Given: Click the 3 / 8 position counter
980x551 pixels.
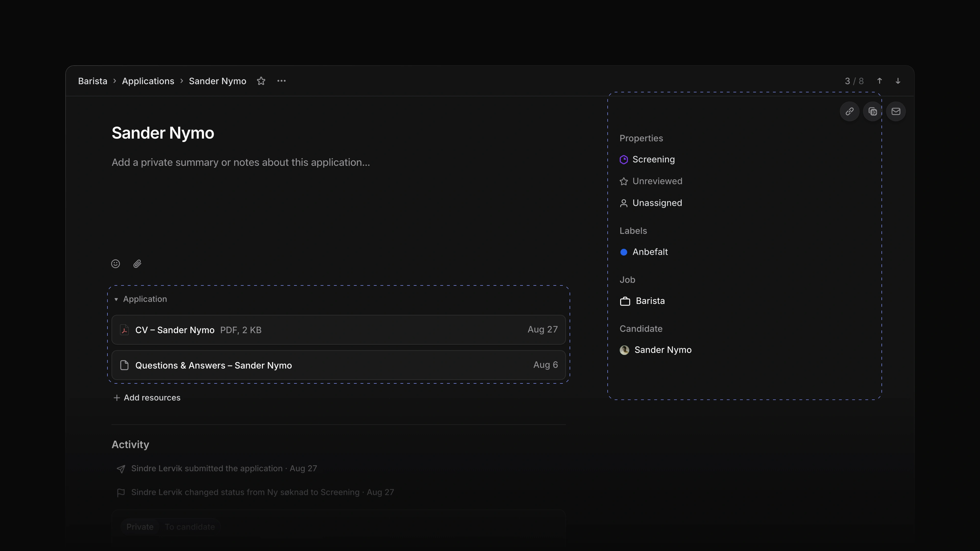Looking at the screenshot, I should 854,81.
